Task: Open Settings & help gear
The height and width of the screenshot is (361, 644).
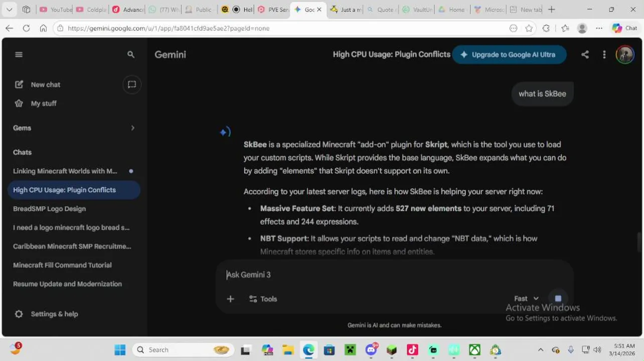Action: 19,314
